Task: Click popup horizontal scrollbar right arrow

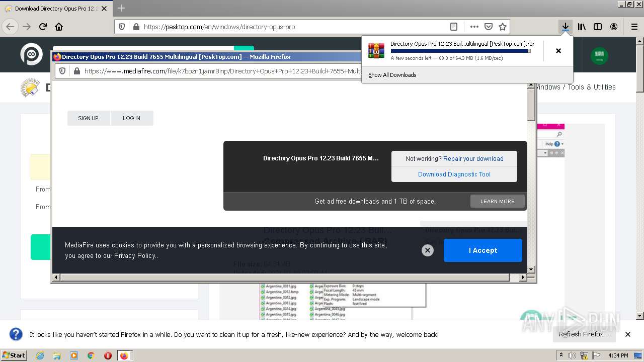Action: click(523, 277)
